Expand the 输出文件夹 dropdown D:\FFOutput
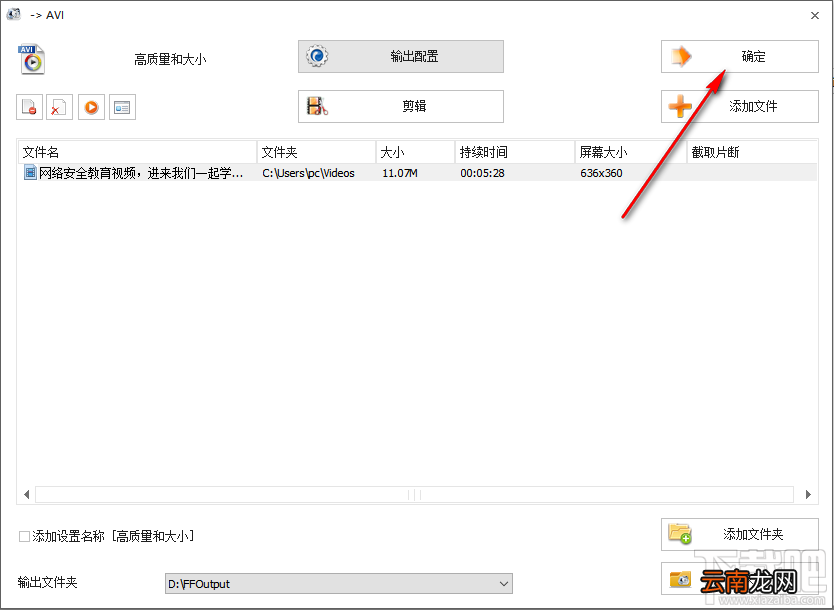The image size is (834, 610). point(339,583)
